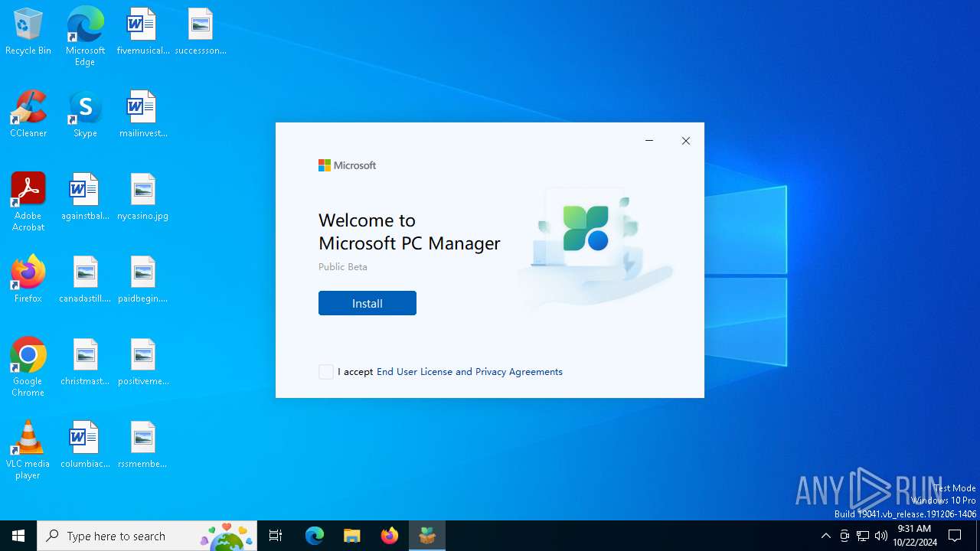Open the Windows Start menu
Viewport: 980px width, 551px height.
point(18,536)
